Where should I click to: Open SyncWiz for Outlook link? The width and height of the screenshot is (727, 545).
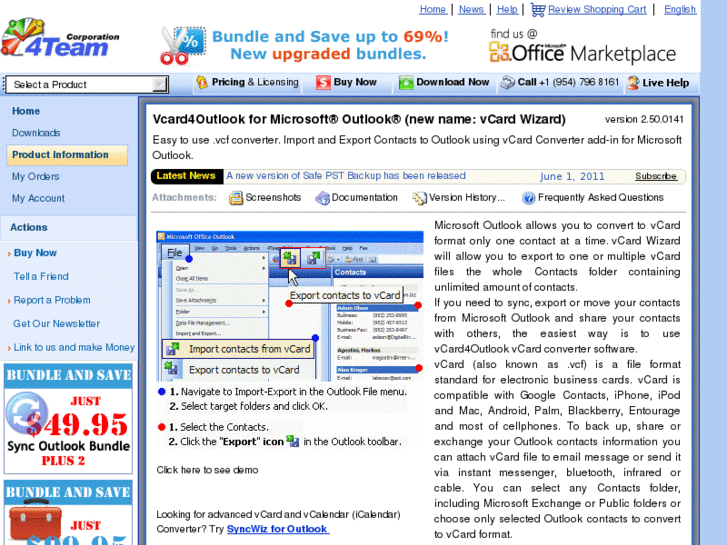coord(278,529)
